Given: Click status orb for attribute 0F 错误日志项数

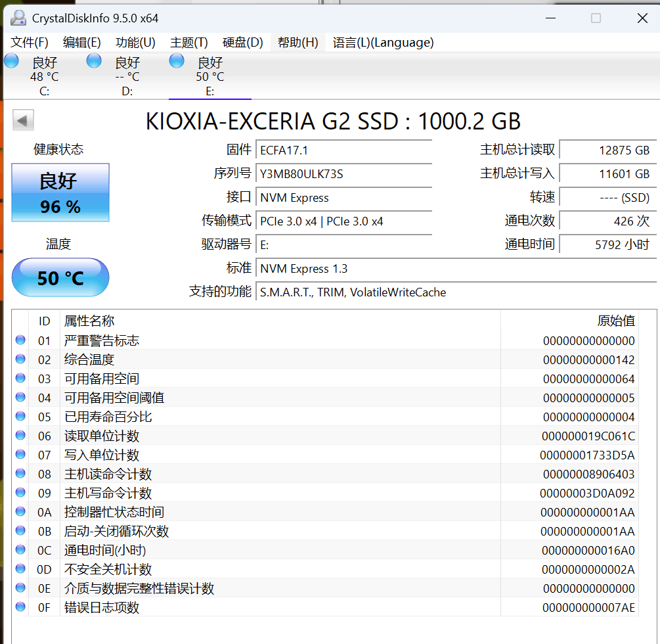Looking at the screenshot, I should tap(20, 607).
